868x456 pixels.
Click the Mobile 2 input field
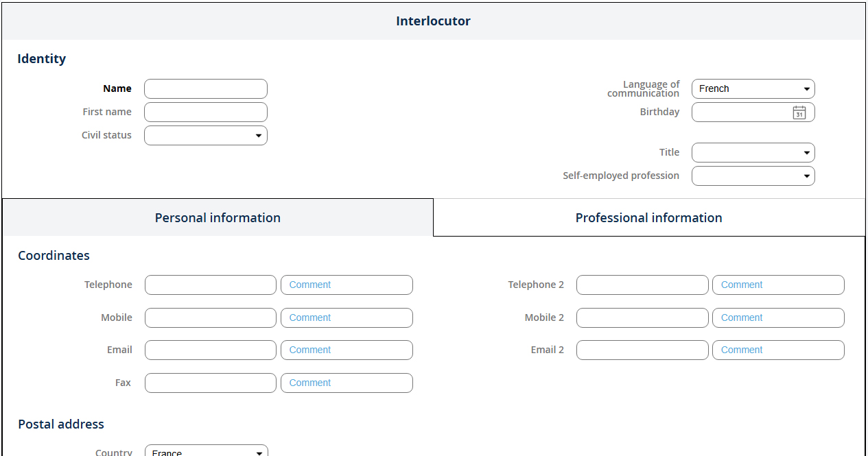(x=642, y=318)
